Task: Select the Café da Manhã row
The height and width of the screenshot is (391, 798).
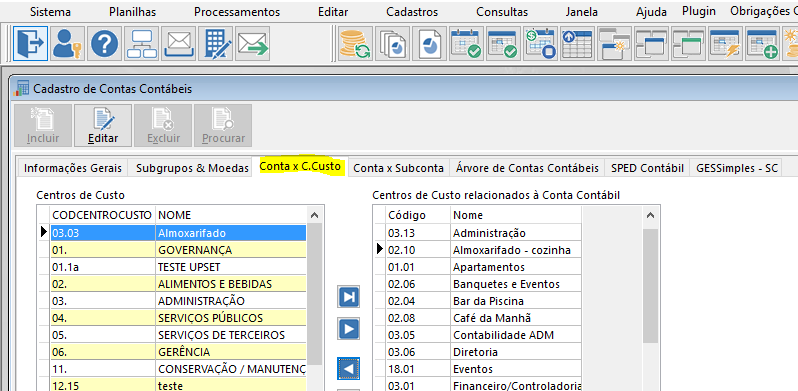Action: 483,318
